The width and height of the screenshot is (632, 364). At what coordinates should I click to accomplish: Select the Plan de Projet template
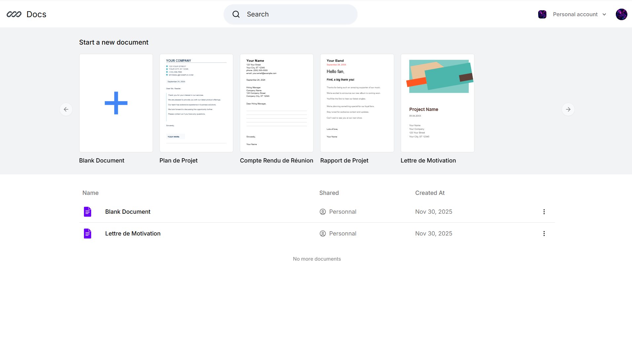(x=196, y=103)
